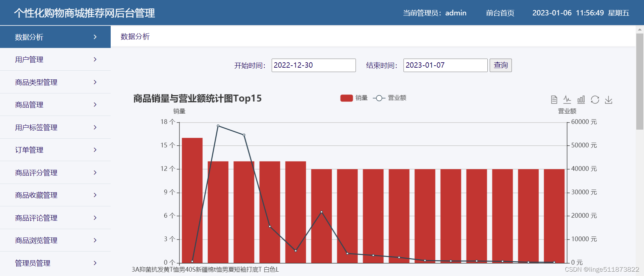Image resolution: width=644 pixels, height=276 pixels.
Task: Expand chevron next to 商品浏览管理
Action: [95, 240]
